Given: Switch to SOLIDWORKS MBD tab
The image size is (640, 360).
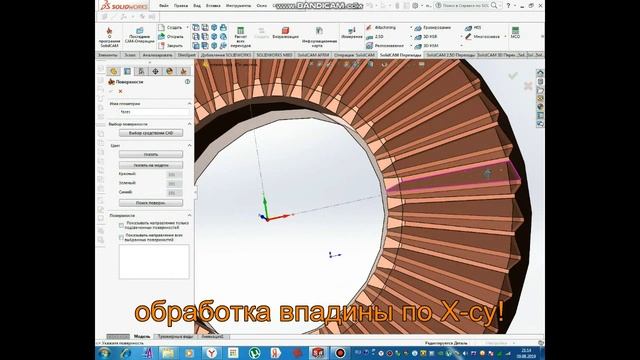Looking at the screenshot, I should 274,55.
